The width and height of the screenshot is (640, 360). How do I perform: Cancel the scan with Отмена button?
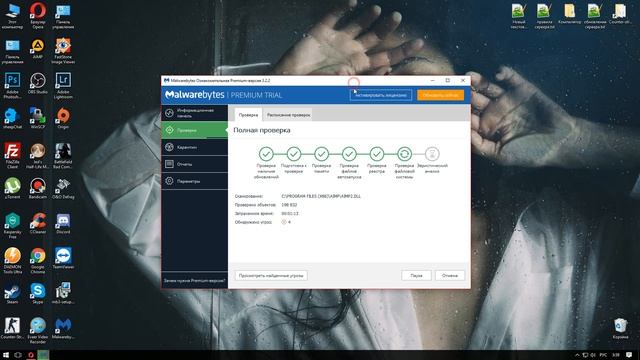coord(449,276)
